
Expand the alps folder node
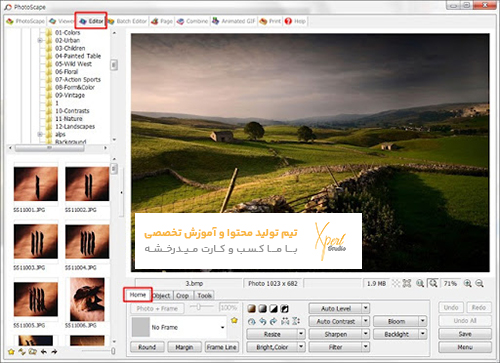[40, 134]
